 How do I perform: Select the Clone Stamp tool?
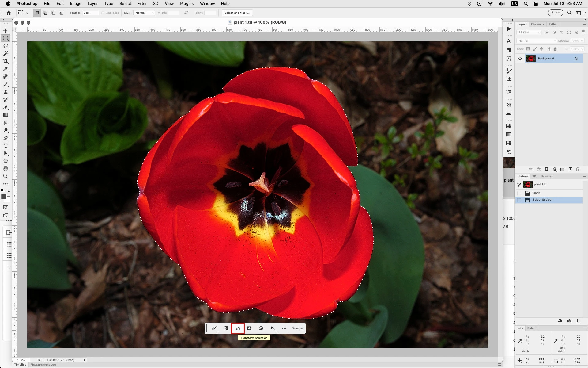[6, 92]
